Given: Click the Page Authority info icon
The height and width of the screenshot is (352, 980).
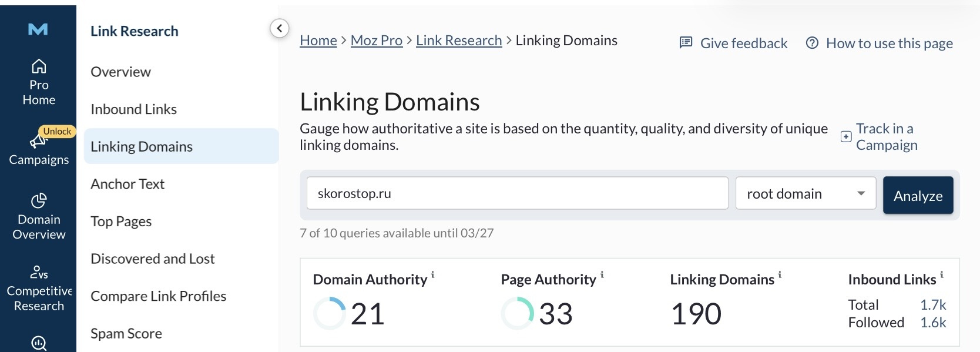Looking at the screenshot, I should coord(602,274).
